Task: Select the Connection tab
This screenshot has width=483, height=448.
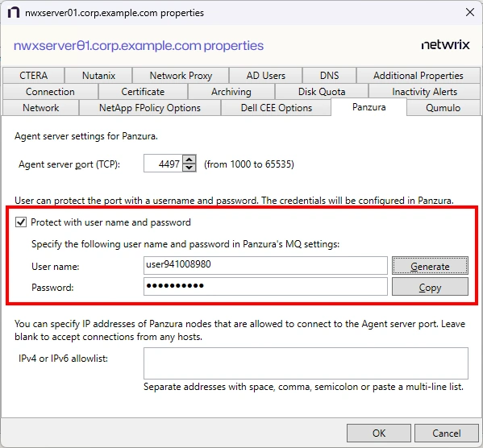Action: tap(50, 91)
